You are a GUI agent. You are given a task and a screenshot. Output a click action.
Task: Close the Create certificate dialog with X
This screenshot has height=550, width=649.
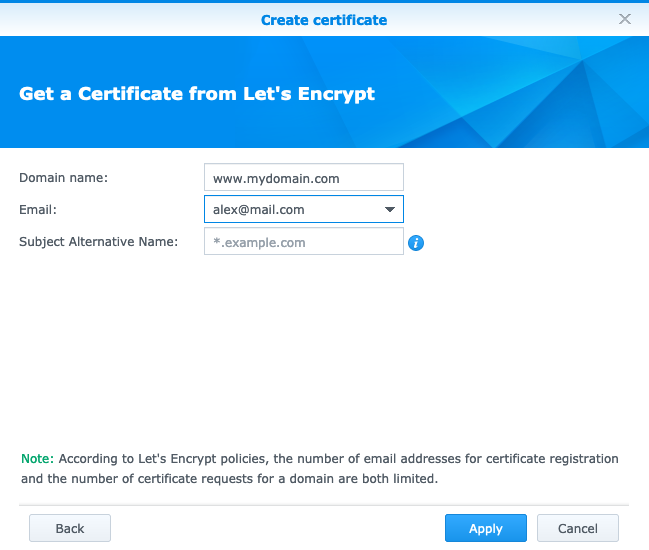pos(625,19)
